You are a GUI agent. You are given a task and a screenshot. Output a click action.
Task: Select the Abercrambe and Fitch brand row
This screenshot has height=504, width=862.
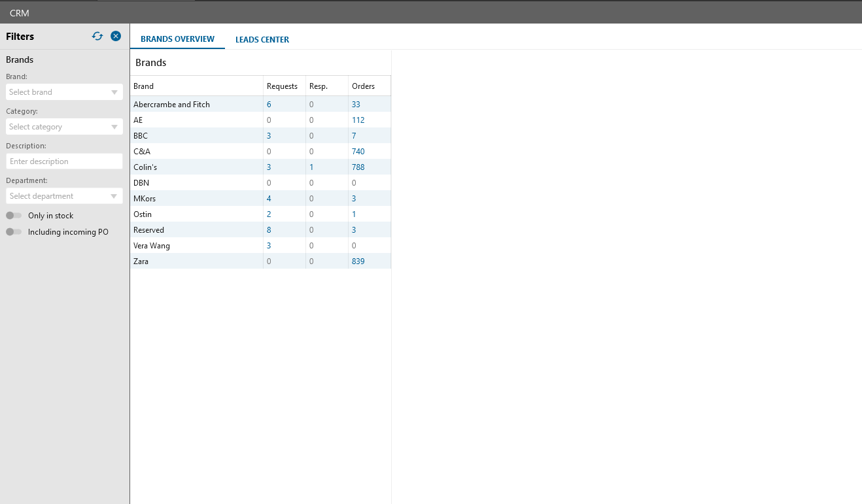261,105
